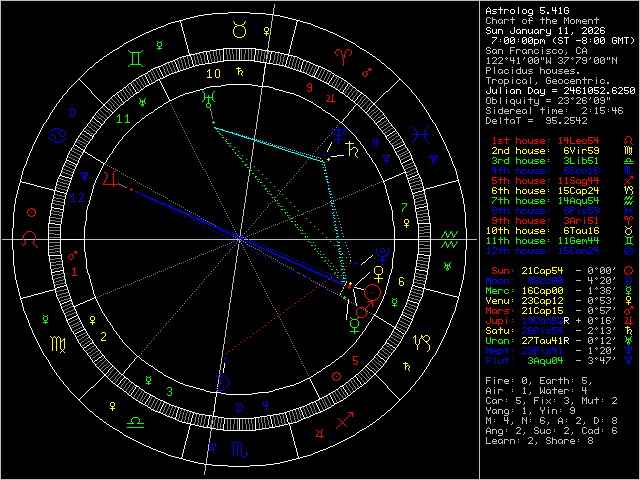Click house number 6 on the wheel
The height and width of the screenshot is (480, 640).
click(x=401, y=282)
